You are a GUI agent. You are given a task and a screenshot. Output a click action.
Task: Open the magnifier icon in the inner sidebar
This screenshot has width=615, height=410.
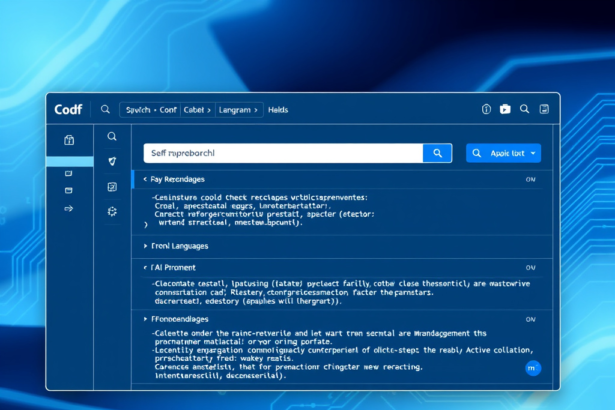tap(112, 136)
